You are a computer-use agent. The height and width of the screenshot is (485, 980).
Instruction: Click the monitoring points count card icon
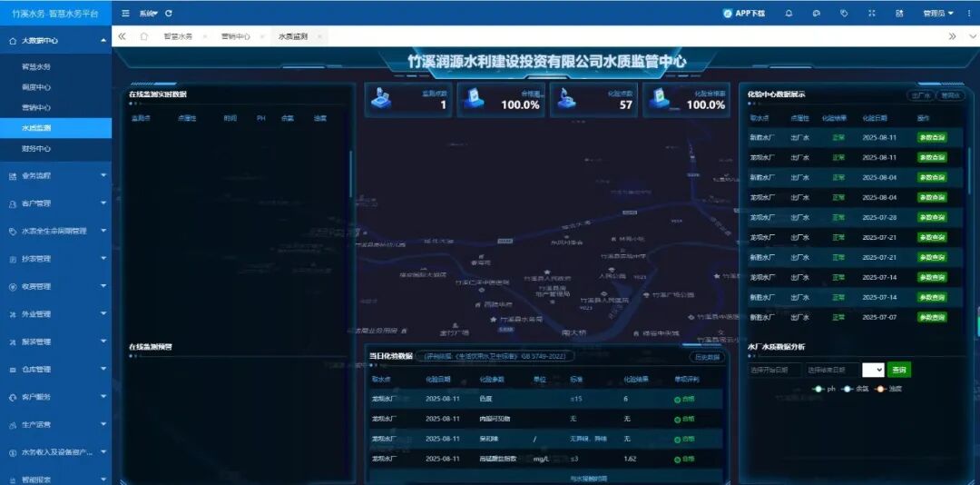point(381,100)
